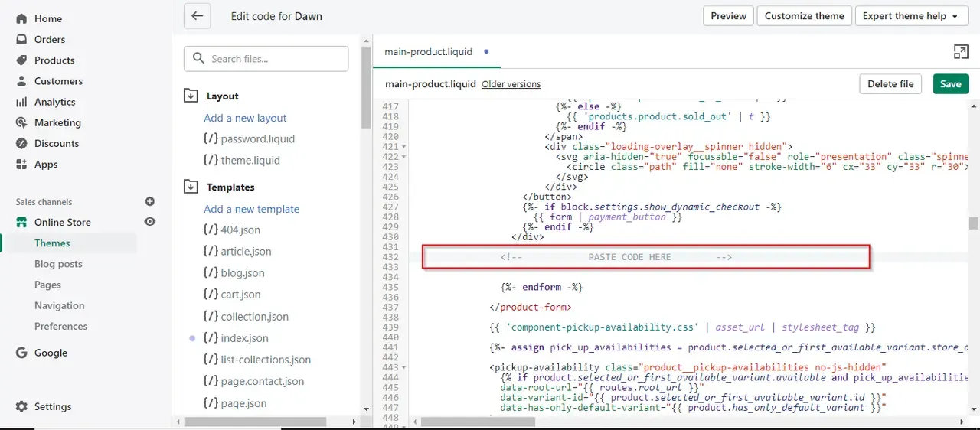
Task: Switch to the main-product.liquid tab
Action: tap(437, 51)
